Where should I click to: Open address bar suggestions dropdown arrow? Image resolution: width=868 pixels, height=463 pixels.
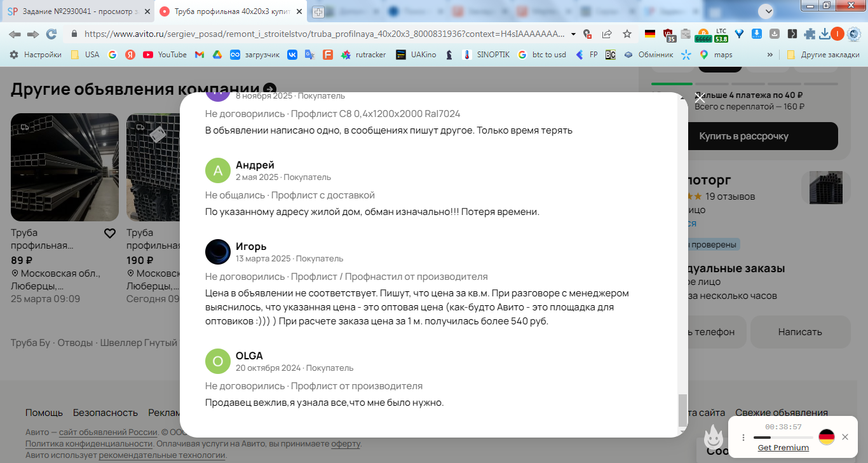click(x=574, y=34)
